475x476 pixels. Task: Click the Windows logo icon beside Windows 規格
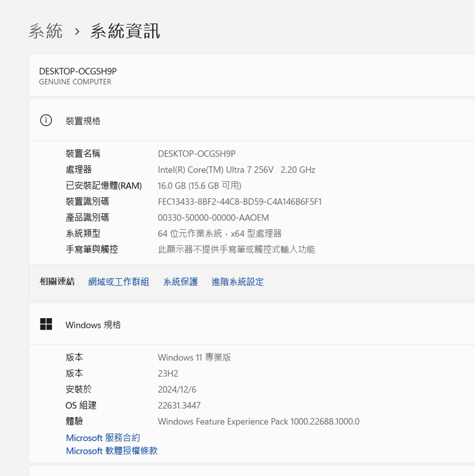(x=46, y=324)
